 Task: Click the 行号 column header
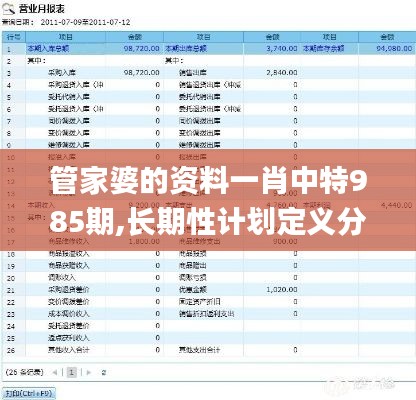pyautogui.click(x=14, y=37)
